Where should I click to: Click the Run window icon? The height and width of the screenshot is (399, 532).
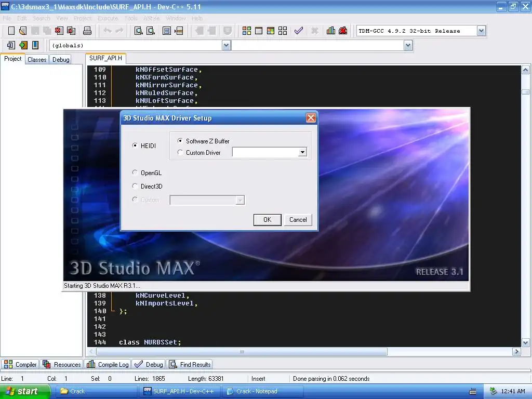[x=259, y=31]
